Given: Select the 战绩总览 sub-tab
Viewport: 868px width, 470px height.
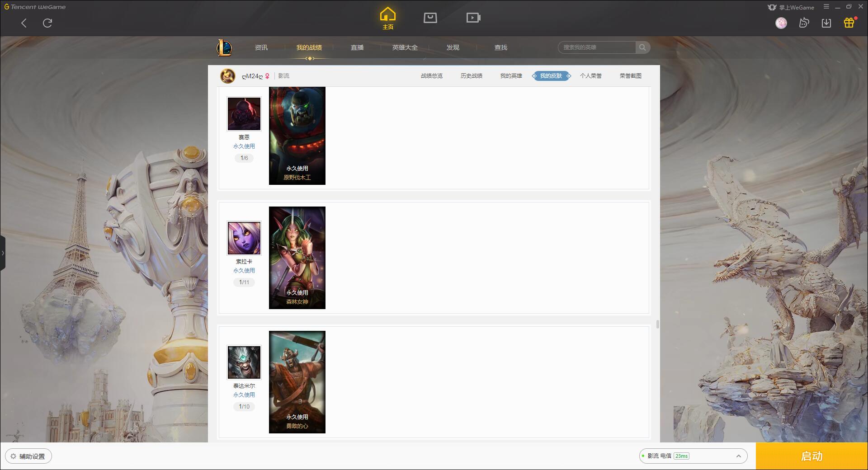Looking at the screenshot, I should click(x=432, y=76).
